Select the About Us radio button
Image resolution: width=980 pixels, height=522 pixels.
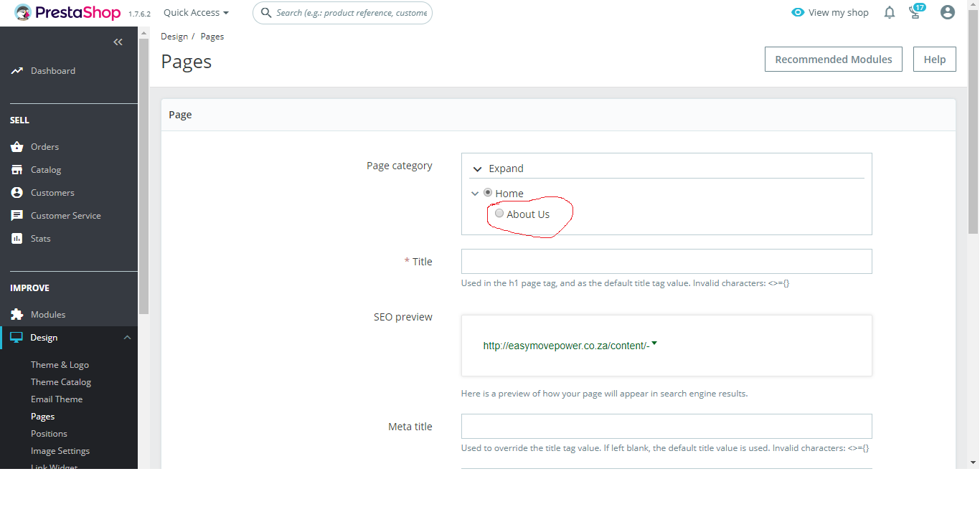coord(499,214)
